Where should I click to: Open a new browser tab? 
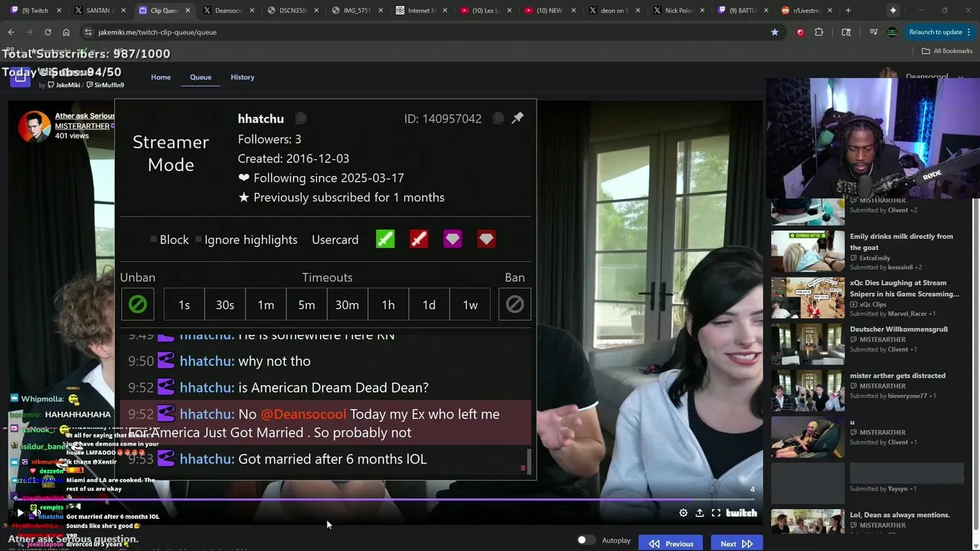click(848, 10)
